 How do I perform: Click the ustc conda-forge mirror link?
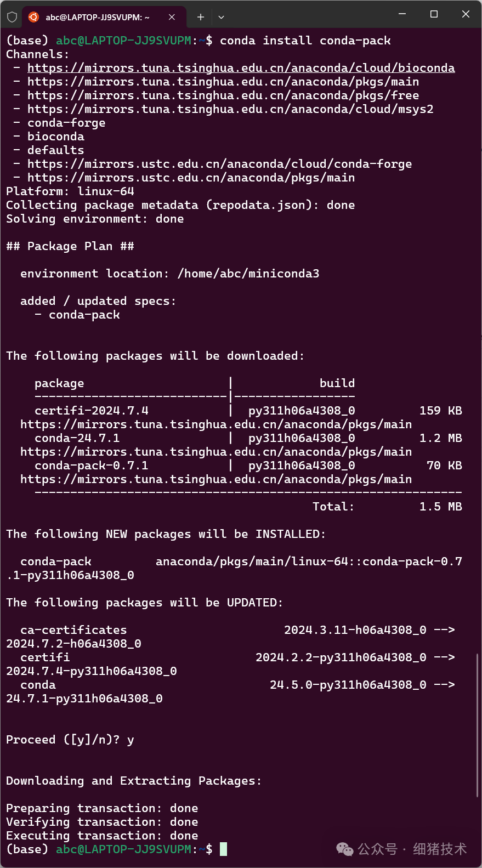[x=219, y=163]
